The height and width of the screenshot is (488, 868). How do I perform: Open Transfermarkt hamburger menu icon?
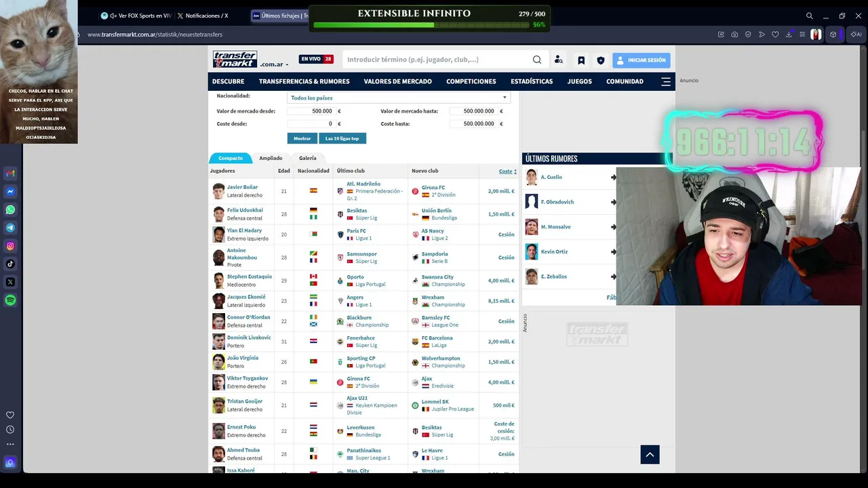coord(666,81)
